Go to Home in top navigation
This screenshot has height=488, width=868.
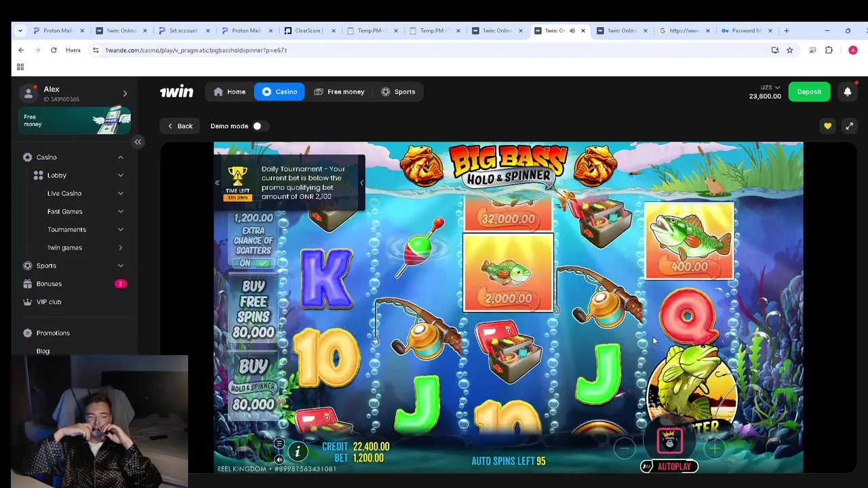pos(229,91)
